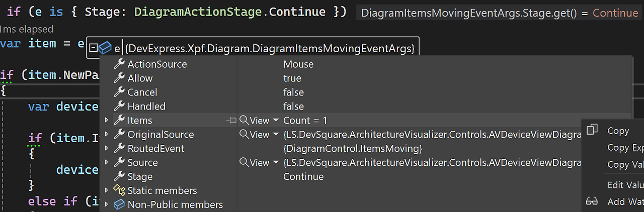This screenshot has width=644, height=212.
Task: Open View visualizer for Items
Action: click(x=255, y=120)
